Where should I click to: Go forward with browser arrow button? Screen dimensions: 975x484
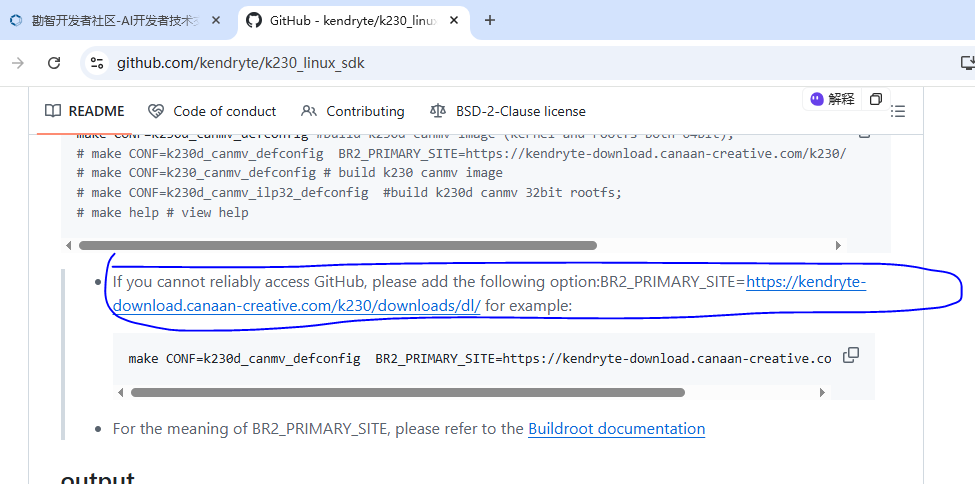(x=18, y=63)
